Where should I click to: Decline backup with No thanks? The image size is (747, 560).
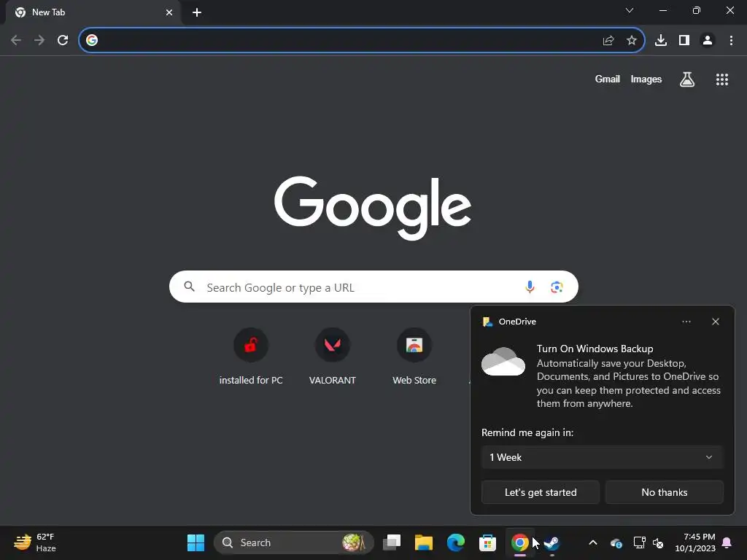point(664,492)
